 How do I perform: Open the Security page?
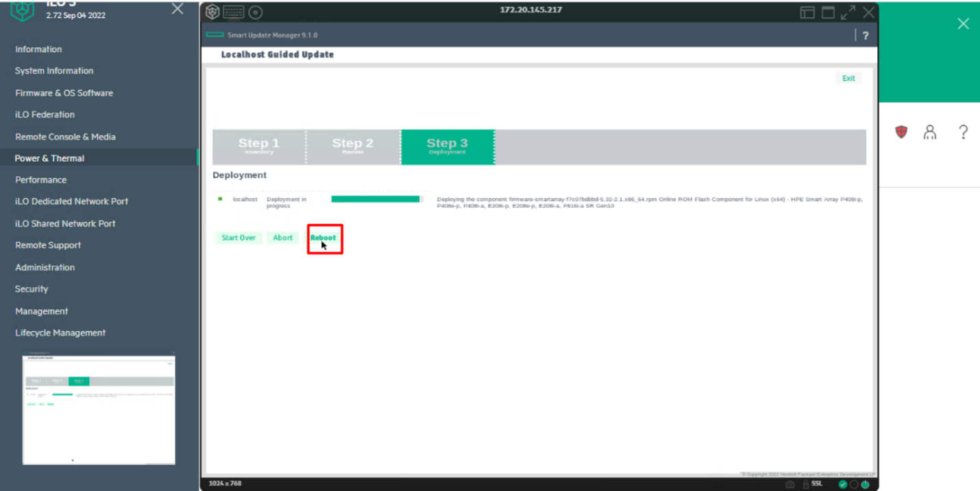(x=32, y=289)
